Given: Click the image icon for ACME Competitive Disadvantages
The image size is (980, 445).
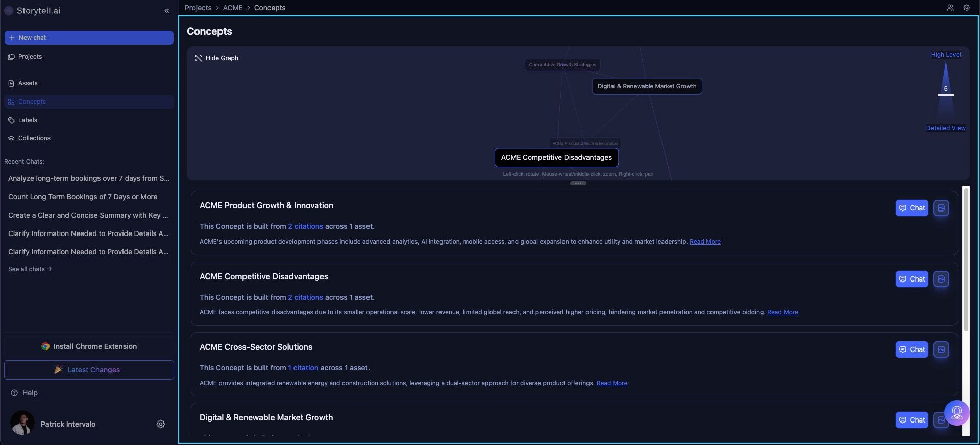Looking at the screenshot, I should pos(941,279).
